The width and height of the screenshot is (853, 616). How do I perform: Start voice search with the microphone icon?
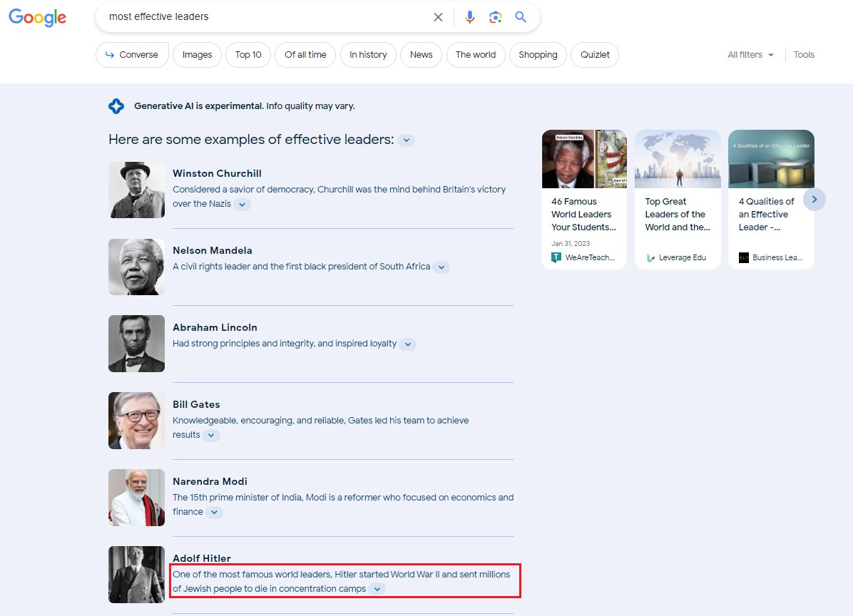pyautogui.click(x=470, y=17)
